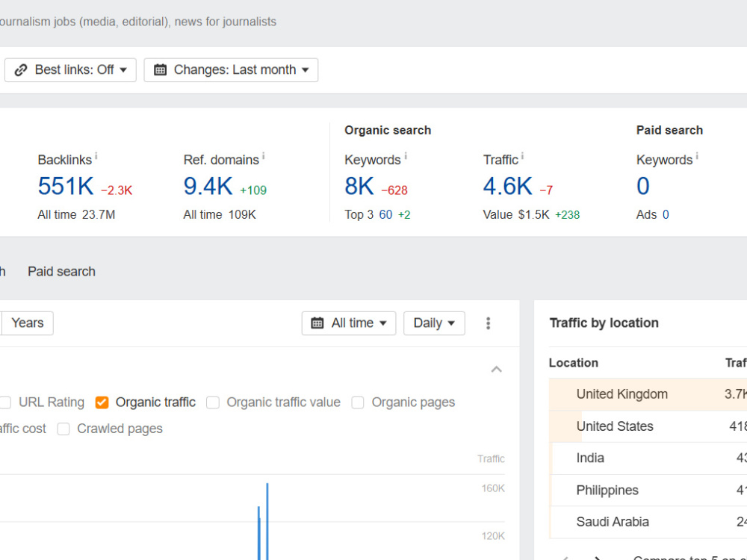The width and height of the screenshot is (747, 560).
Task: Click the India location row
Action: pyautogui.click(x=648, y=458)
